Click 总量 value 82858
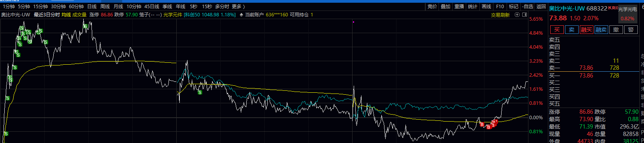The height and width of the screenshot is (143, 644). point(631,134)
